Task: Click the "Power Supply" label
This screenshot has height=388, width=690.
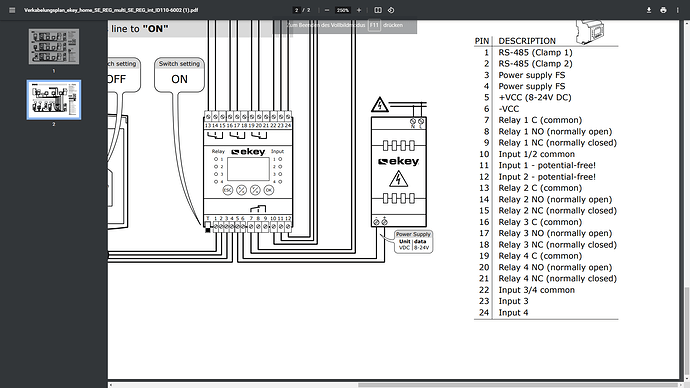Action: pos(413,234)
